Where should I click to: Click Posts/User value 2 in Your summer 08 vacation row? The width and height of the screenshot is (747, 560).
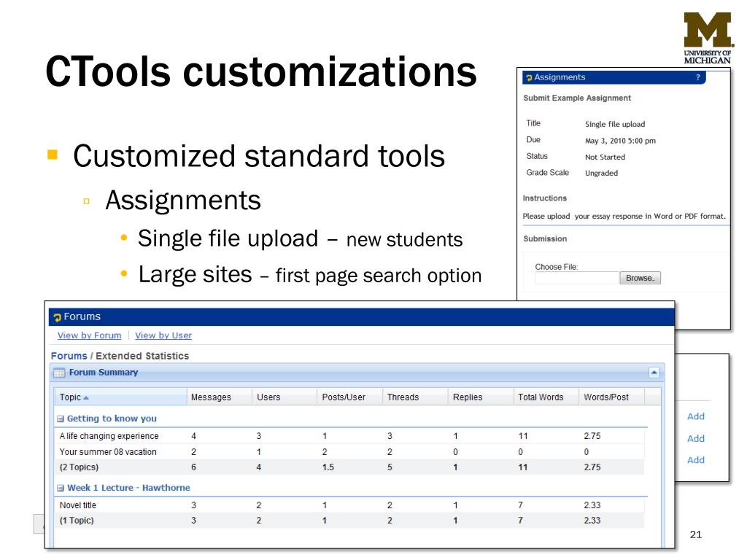pyautogui.click(x=325, y=452)
